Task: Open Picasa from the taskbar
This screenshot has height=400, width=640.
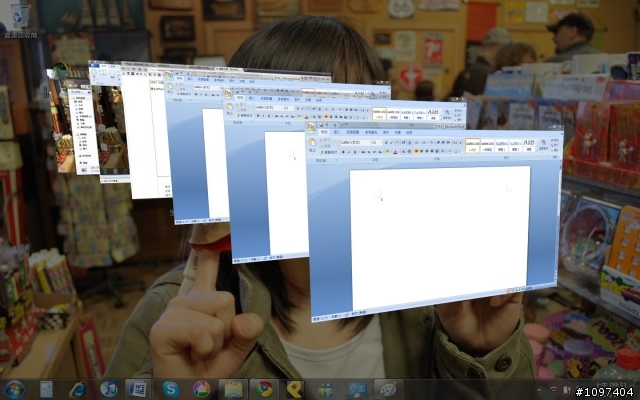Action: (x=202, y=389)
